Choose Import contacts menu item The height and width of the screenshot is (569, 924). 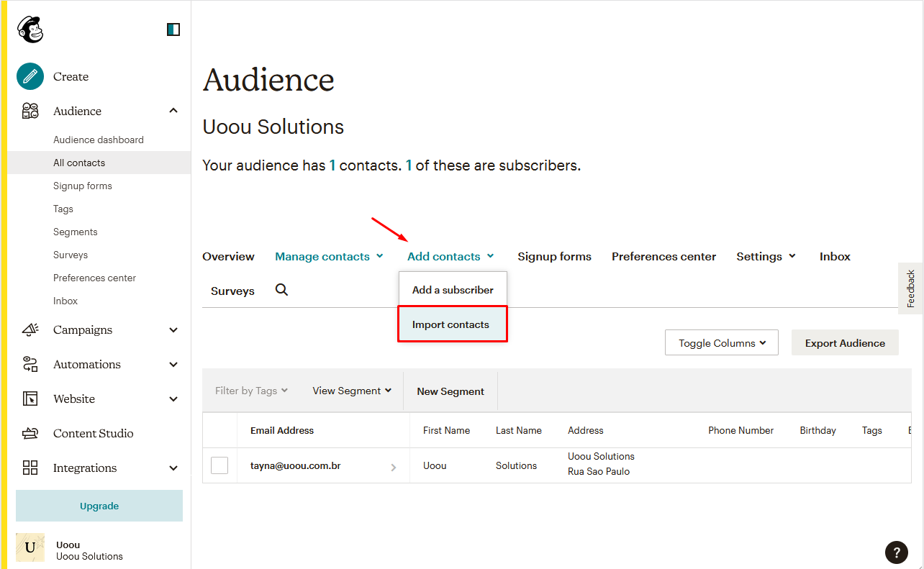(453, 324)
